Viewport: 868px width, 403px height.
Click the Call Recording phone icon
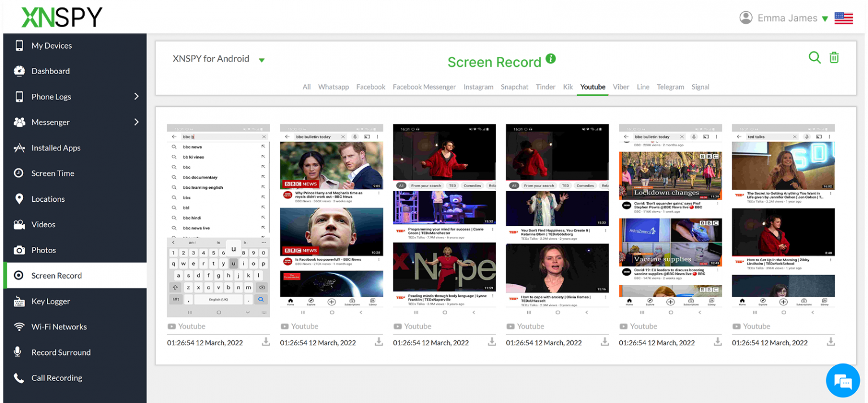[x=19, y=378]
